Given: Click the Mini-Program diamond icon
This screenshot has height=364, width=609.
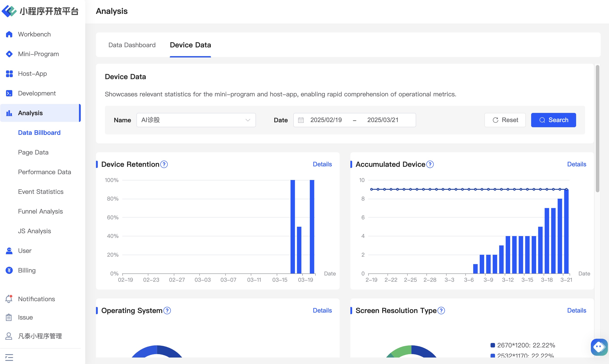Looking at the screenshot, I should tap(9, 54).
